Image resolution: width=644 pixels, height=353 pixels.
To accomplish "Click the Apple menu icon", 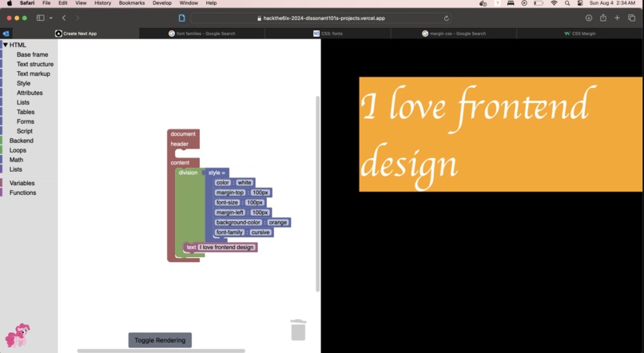I will pos(9,3).
